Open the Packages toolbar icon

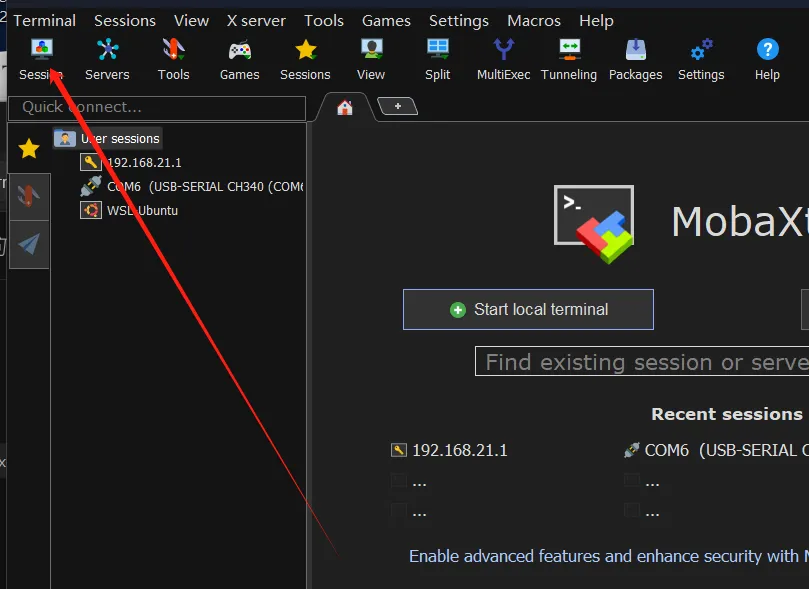tap(636, 59)
